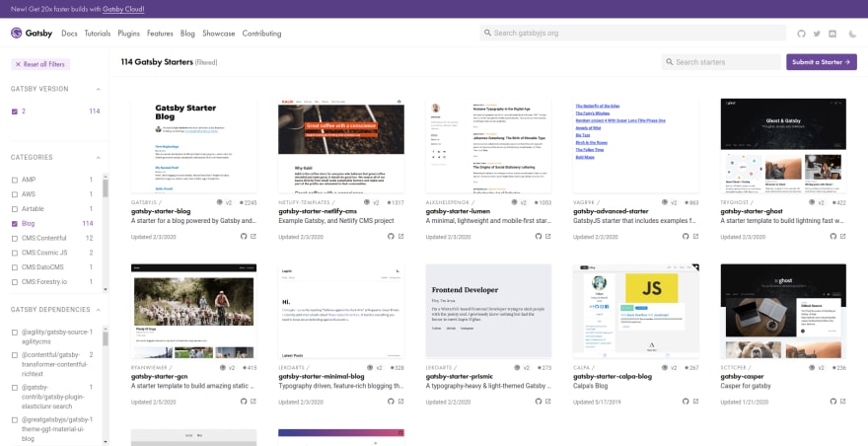
Task: Open the gatsby-starter-prismic preview thumbnail
Action: pyautogui.click(x=488, y=311)
